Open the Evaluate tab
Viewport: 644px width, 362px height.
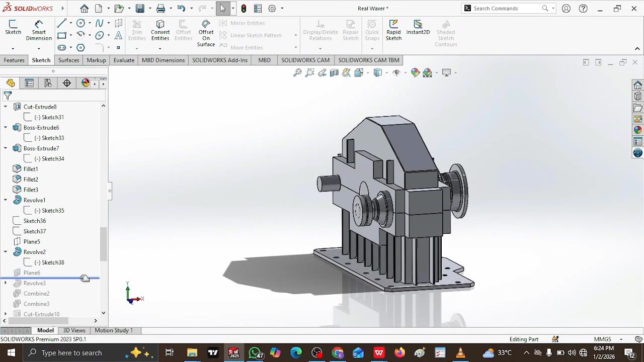124,60
